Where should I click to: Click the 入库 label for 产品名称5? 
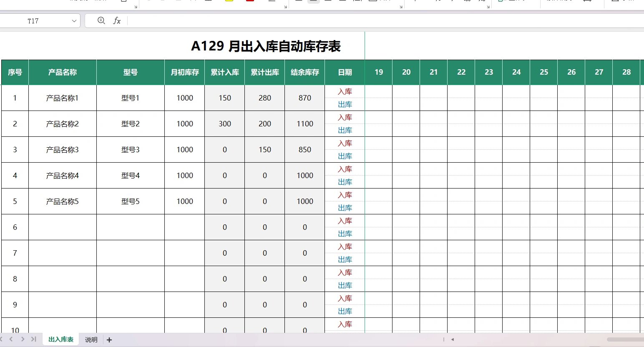[345, 195]
